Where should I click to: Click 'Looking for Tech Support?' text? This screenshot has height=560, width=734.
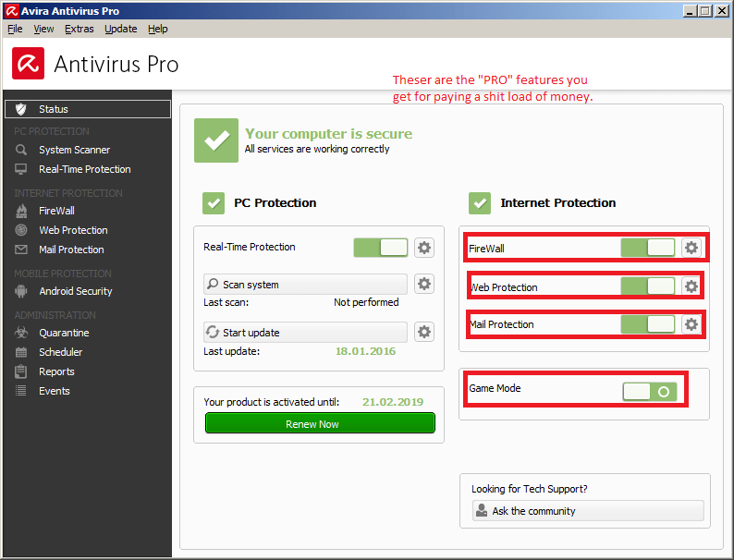coord(530,489)
